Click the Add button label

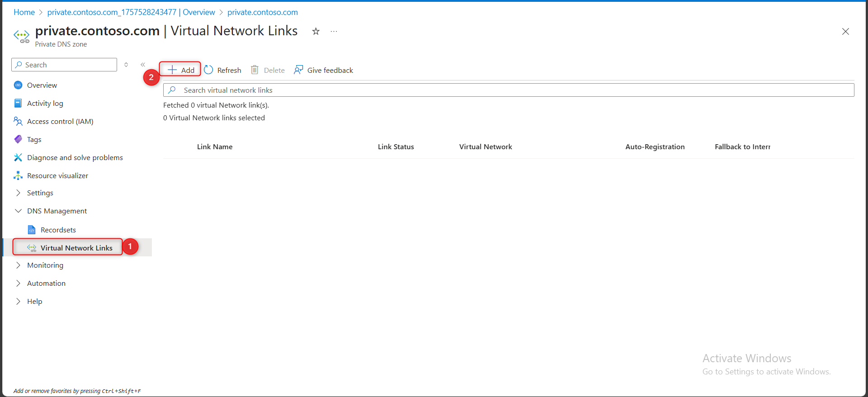(x=188, y=70)
